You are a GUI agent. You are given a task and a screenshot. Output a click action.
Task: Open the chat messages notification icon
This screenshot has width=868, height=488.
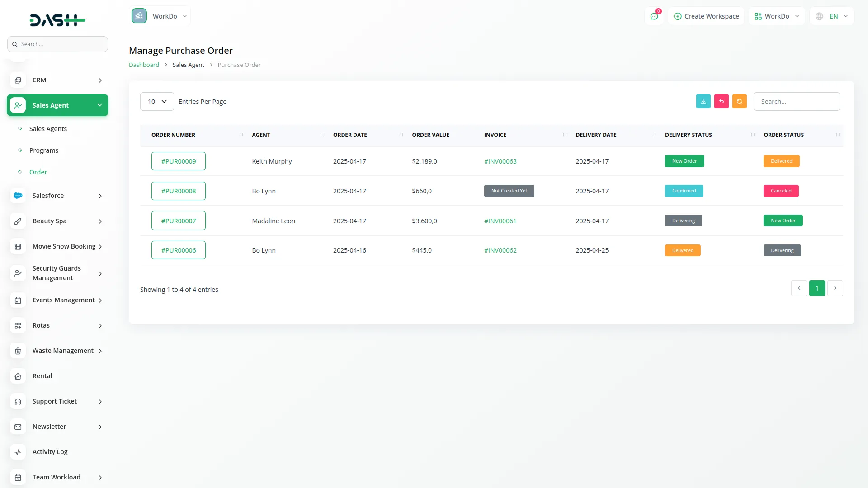(654, 16)
